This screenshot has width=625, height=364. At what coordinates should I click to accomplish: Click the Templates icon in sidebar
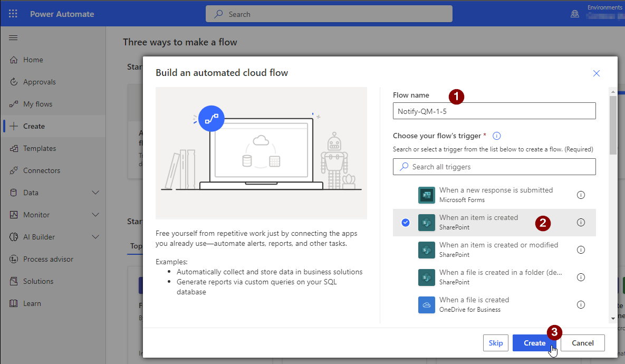[x=14, y=148]
